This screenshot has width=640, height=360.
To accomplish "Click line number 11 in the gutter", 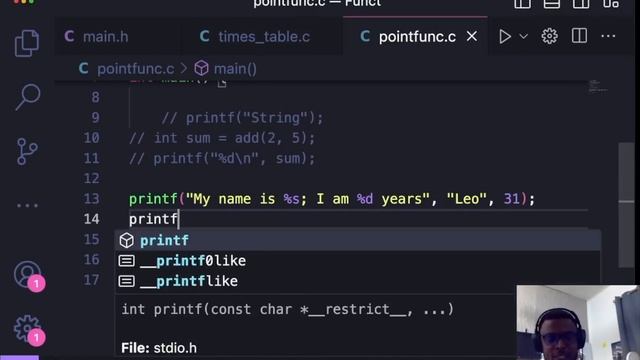I will 91,158.
